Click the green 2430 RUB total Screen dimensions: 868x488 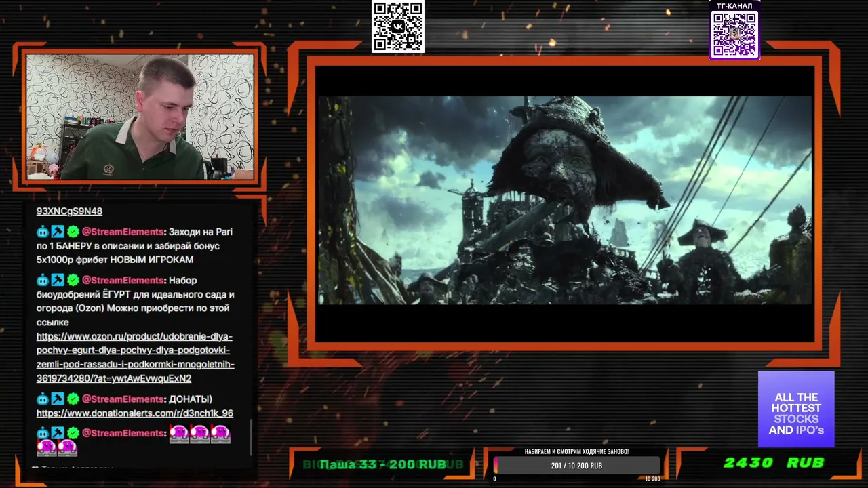(774, 463)
